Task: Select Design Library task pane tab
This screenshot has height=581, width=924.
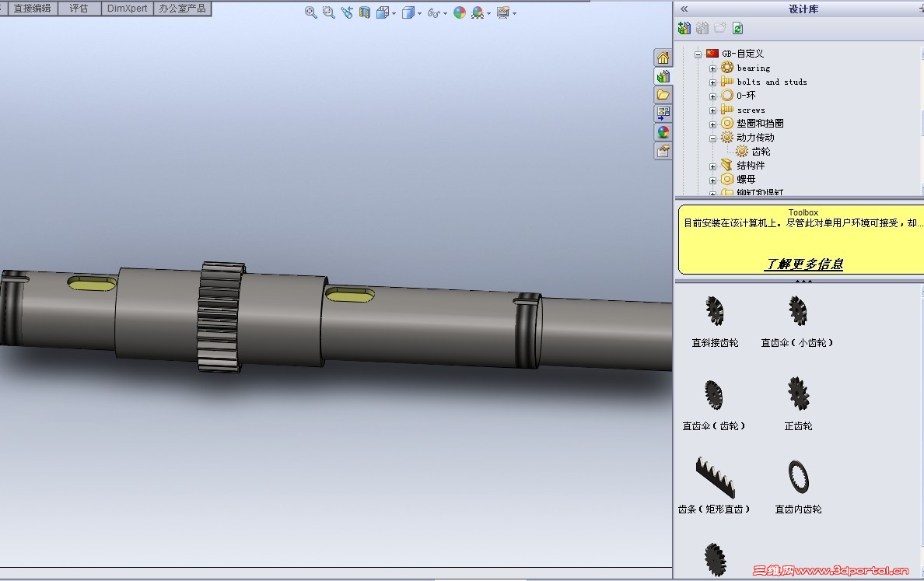Action: 663,76
